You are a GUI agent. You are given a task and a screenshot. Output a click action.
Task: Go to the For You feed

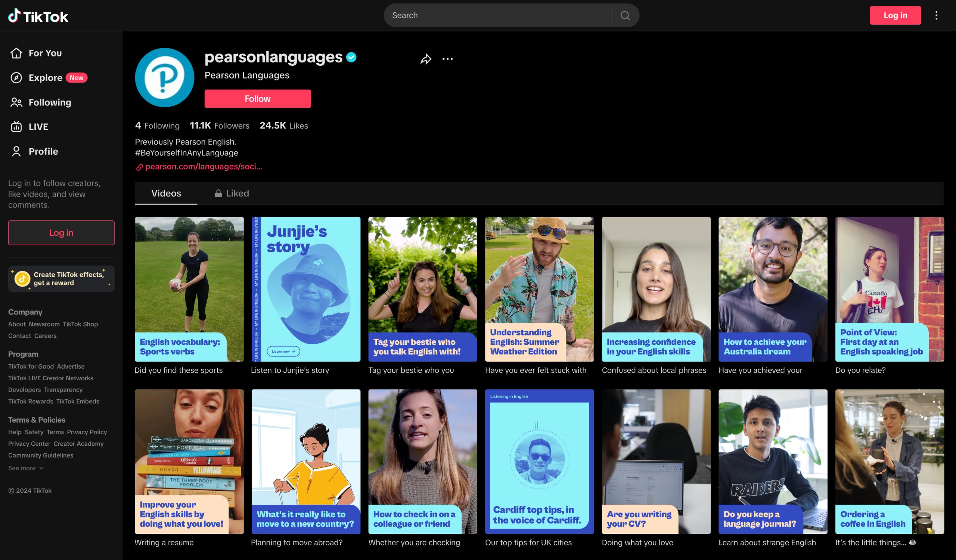click(x=36, y=53)
